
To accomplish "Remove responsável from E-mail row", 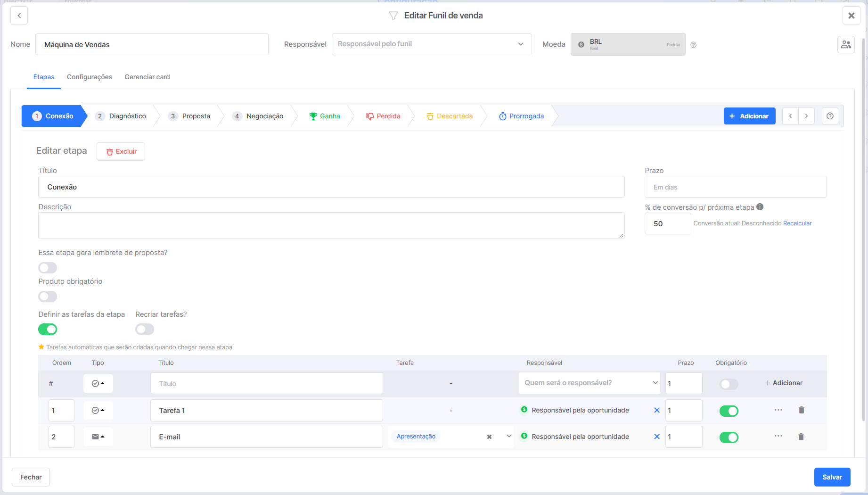I will [656, 437].
